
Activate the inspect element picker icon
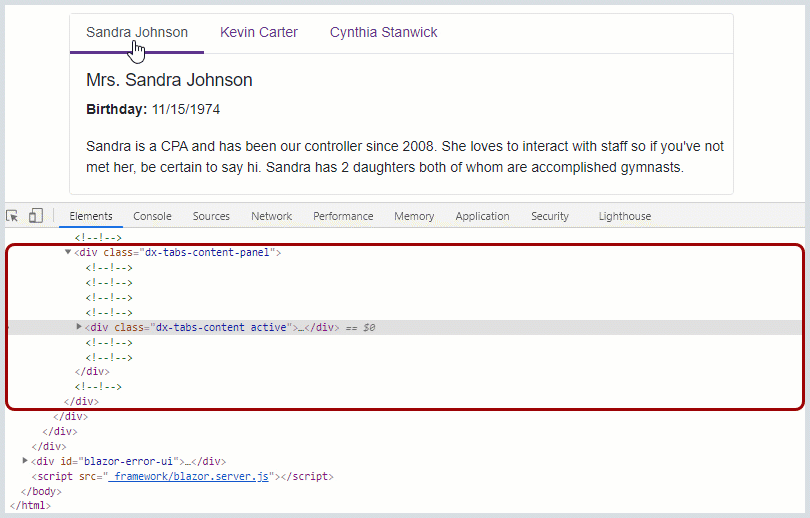[x=12, y=216]
